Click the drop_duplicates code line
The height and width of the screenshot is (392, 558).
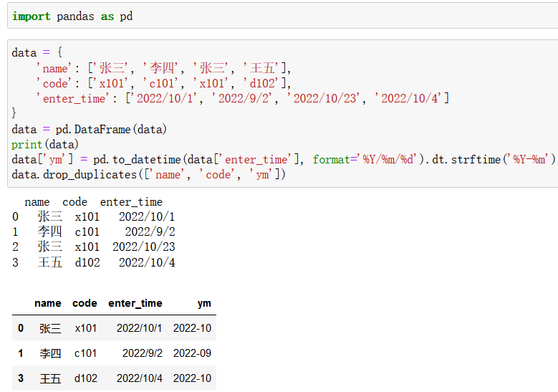[148, 174]
